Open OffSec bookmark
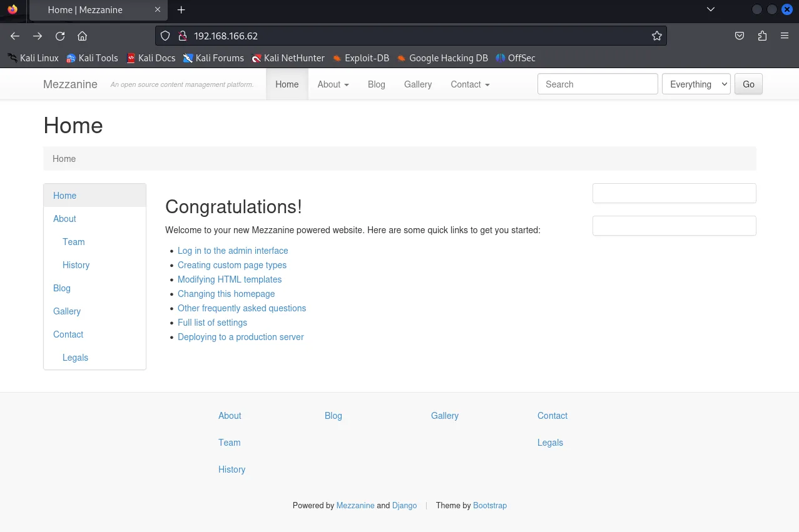799x532 pixels. click(x=516, y=58)
